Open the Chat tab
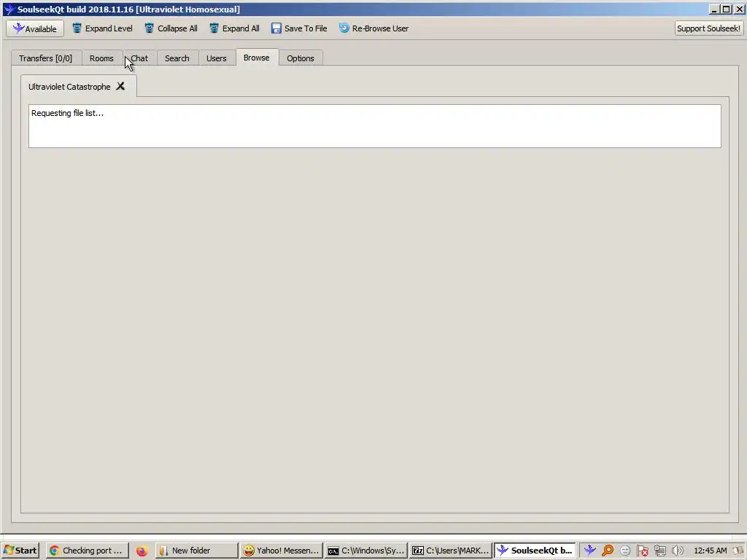The image size is (747, 560). (x=139, y=58)
